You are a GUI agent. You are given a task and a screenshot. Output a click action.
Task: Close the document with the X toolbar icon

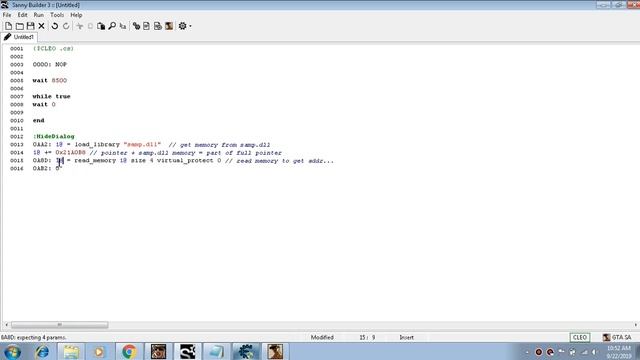click(x=41, y=26)
